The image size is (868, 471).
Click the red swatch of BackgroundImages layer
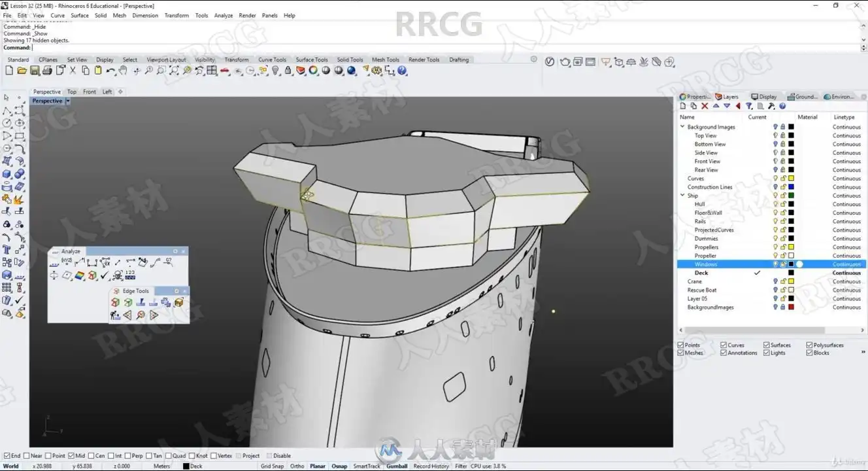coord(791,307)
